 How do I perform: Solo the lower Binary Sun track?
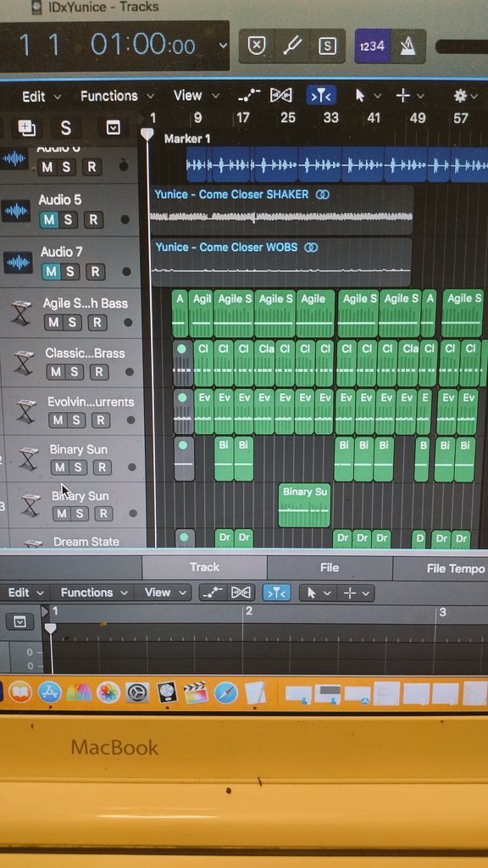(x=79, y=514)
